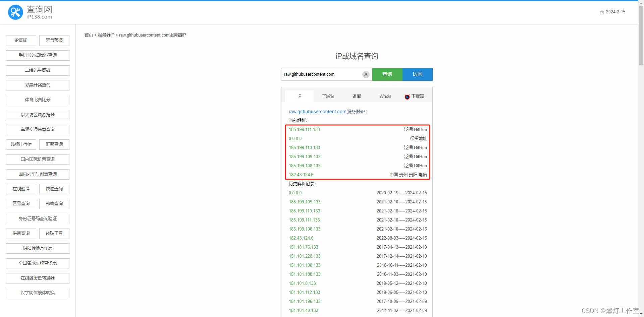
Task: Open 身份证号码查询验证
Action: 38,219
